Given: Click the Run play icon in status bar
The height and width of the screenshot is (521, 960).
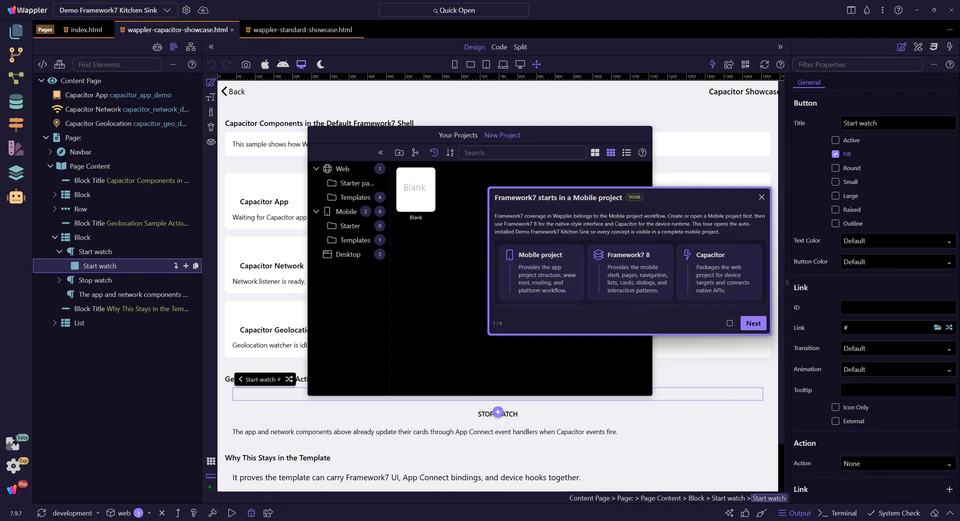Looking at the screenshot, I should coord(231,513).
